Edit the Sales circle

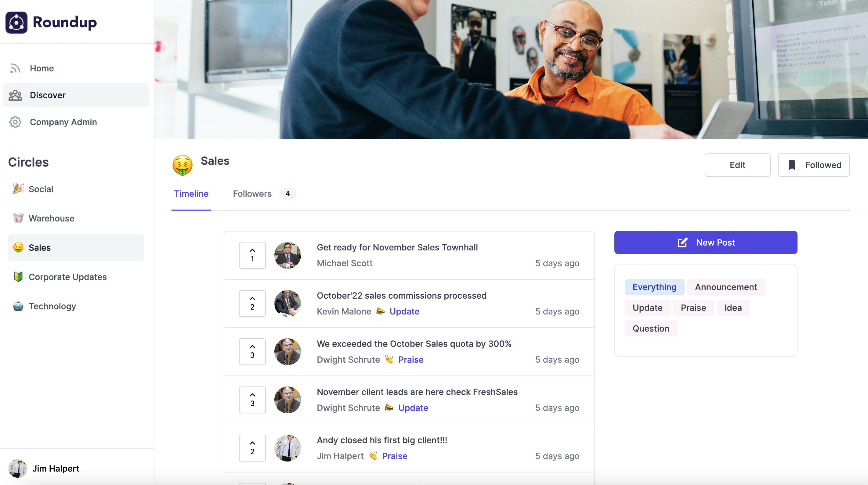coord(737,165)
